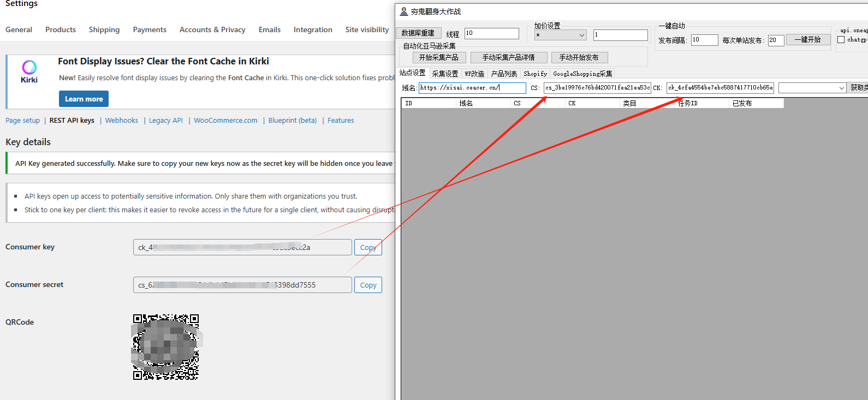
Task: Open the Products settings tab
Action: tap(61, 29)
